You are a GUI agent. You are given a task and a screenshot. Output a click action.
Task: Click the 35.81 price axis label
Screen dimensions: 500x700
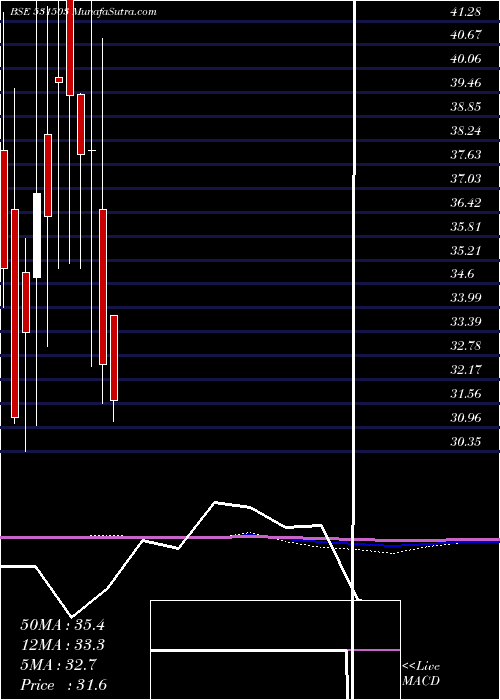[465, 227]
